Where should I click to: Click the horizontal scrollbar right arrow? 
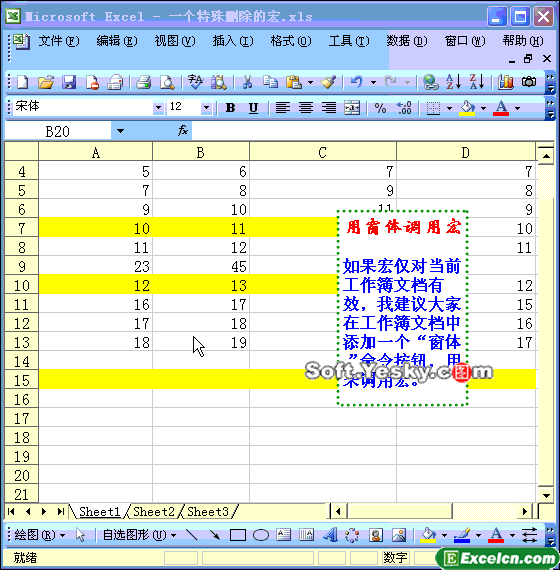525,511
